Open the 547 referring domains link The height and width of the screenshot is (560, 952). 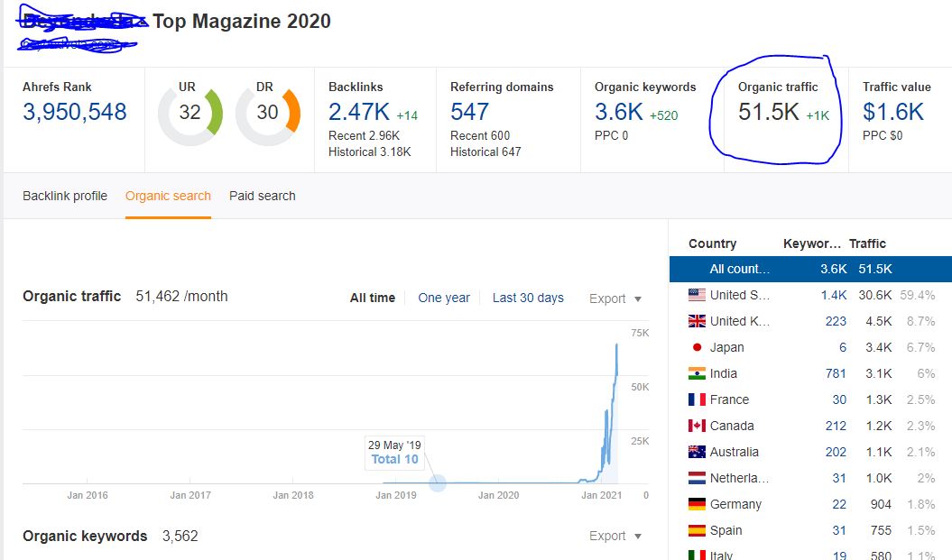coord(469,112)
